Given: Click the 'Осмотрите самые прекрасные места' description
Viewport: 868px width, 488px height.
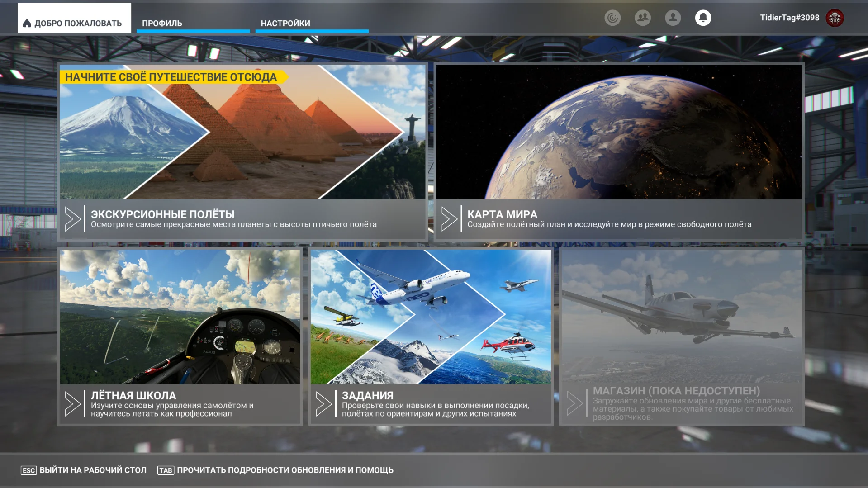Looking at the screenshot, I should [x=234, y=225].
